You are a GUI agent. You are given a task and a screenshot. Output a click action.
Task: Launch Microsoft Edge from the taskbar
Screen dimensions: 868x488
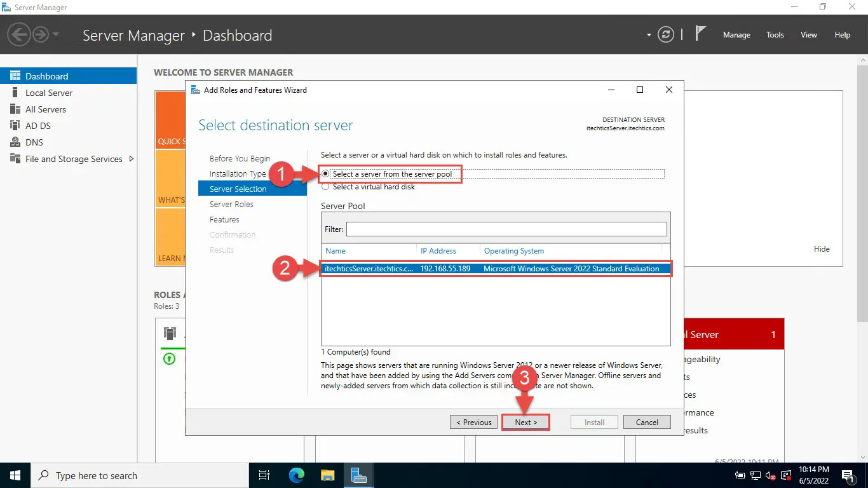point(297,475)
